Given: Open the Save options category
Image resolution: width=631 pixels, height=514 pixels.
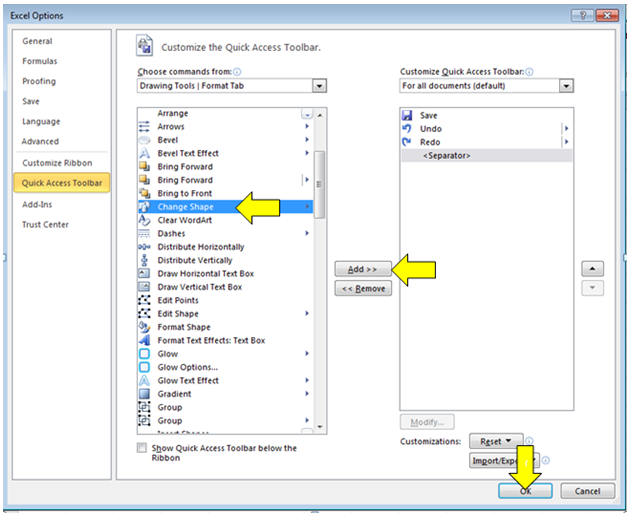Looking at the screenshot, I should click(31, 101).
